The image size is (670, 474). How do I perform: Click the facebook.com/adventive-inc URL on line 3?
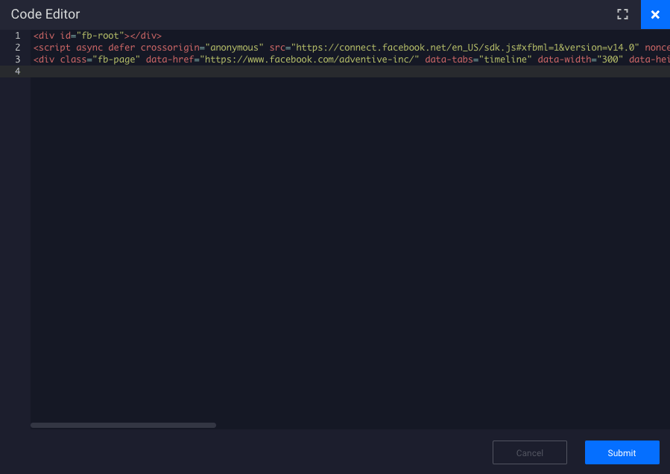[x=309, y=59]
